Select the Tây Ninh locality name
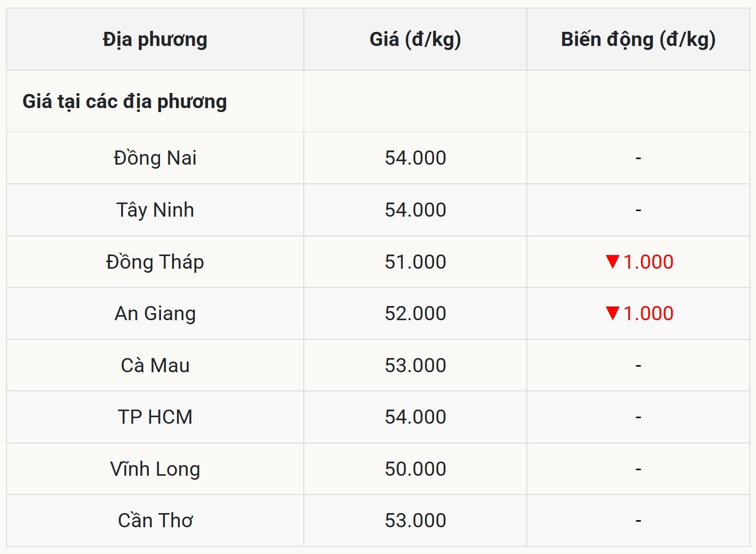 [x=155, y=210]
